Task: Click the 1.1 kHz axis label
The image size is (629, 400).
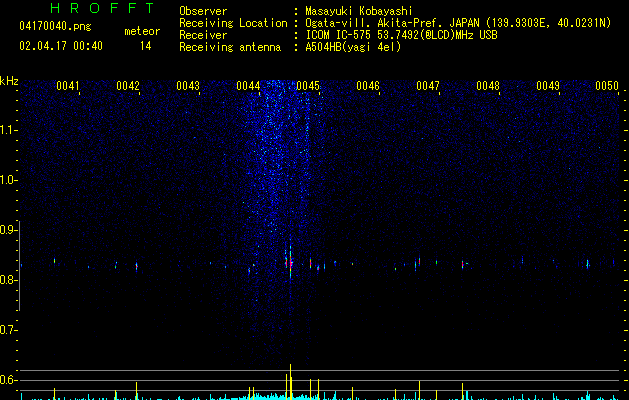Action: 7,130
